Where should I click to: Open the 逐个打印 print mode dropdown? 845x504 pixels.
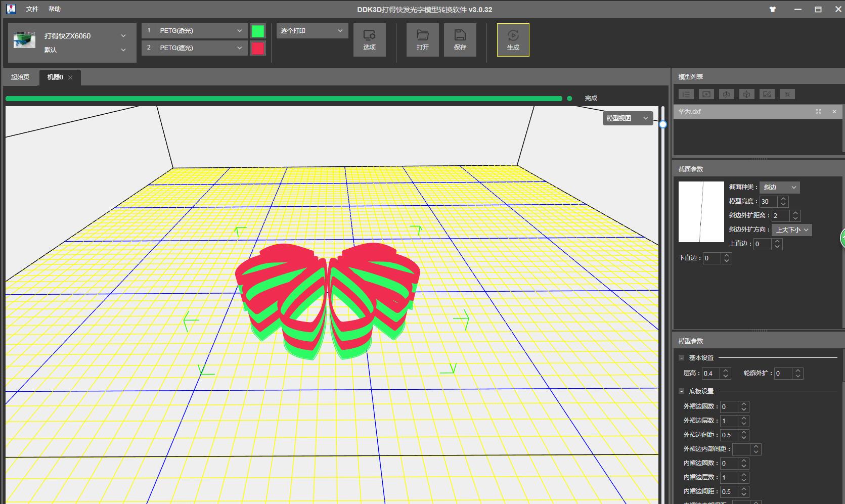313,31
